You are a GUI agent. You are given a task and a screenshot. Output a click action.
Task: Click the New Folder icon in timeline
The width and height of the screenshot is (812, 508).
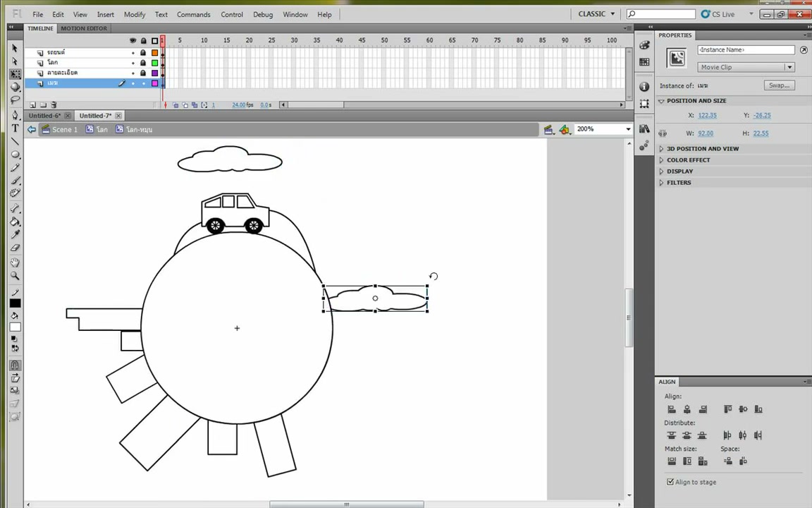(x=43, y=104)
